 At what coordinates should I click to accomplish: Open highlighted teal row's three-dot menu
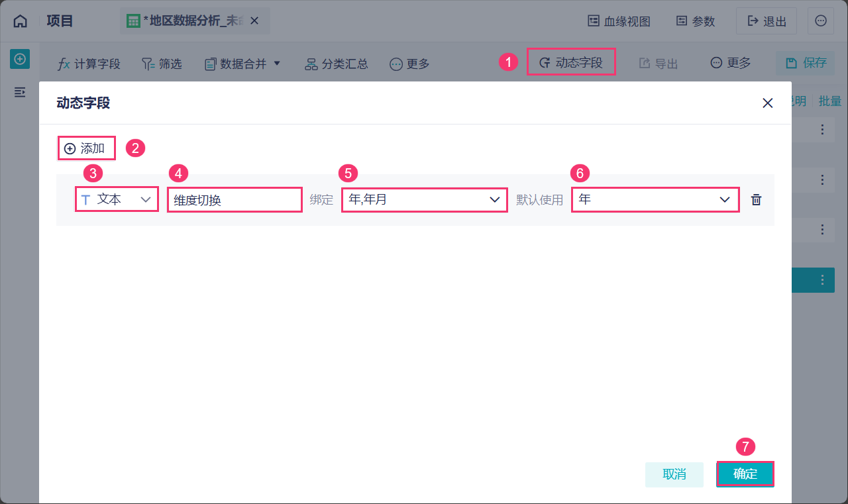click(x=822, y=280)
